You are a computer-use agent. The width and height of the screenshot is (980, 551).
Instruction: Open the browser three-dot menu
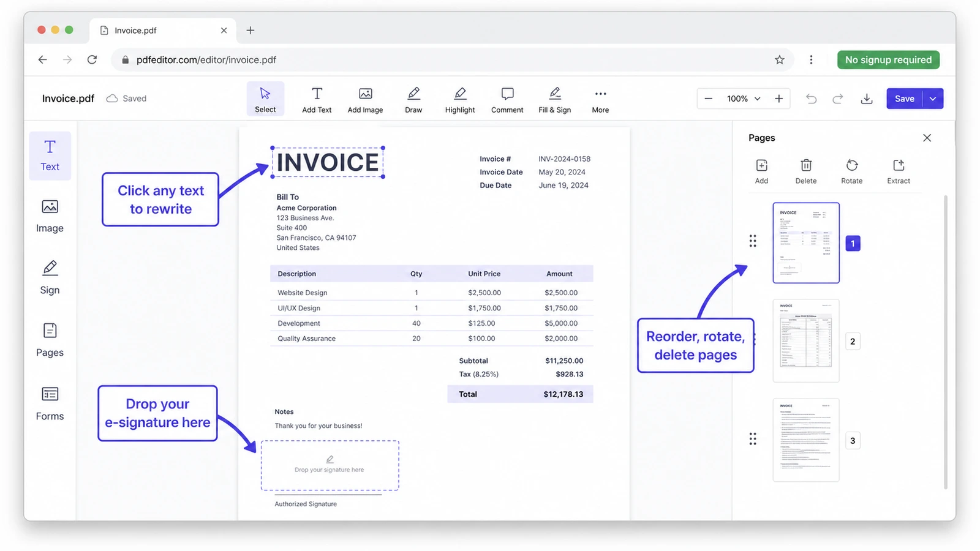811,60
